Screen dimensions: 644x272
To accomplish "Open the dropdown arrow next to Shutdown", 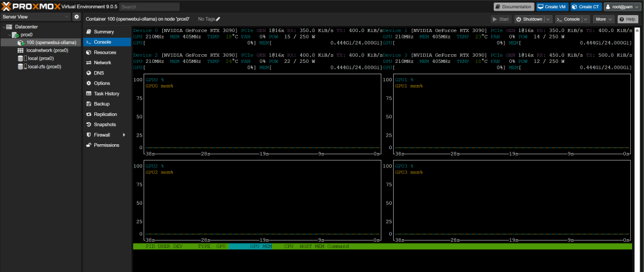I will point(547,20).
